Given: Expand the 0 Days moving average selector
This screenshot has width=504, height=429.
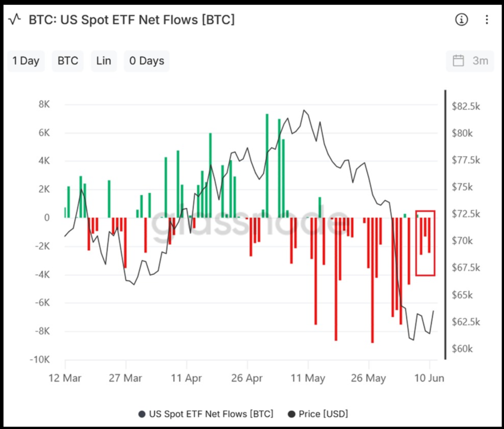Looking at the screenshot, I should [x=147, y=61].
